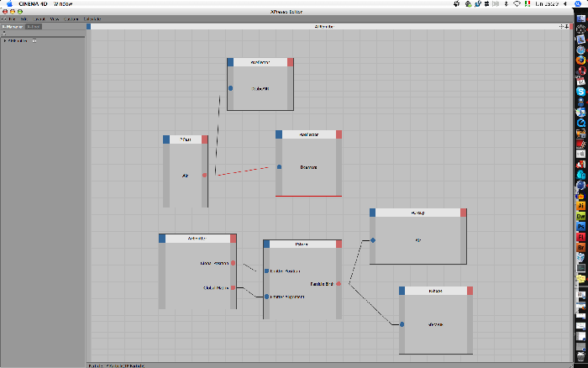Viewport: 588px width, 368px height.
Task: Open the red outputs menu of the PStorm node
Action: [x=339, y=244]
